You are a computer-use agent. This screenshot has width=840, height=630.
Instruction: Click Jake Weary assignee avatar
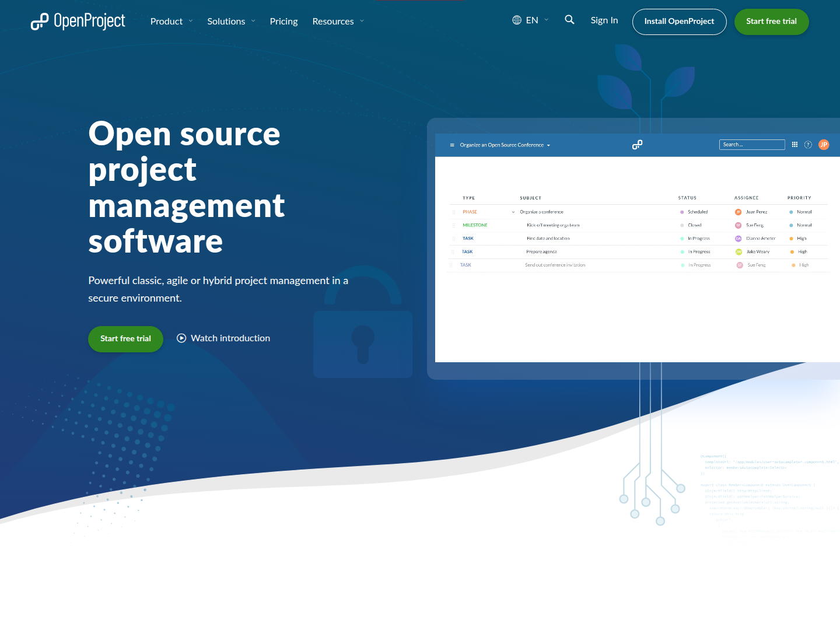pos(738,252)
